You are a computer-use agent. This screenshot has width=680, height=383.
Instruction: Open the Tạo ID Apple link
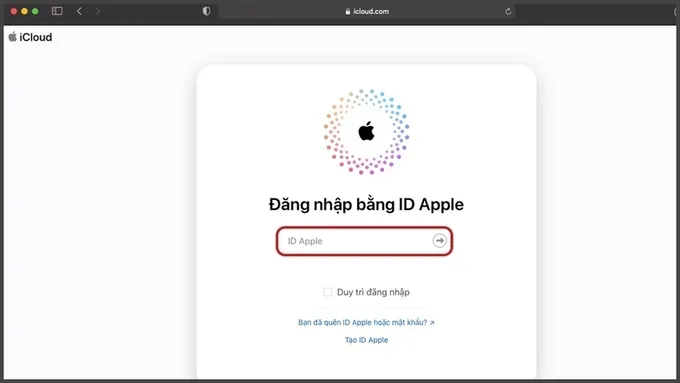(x=366, y=340)
